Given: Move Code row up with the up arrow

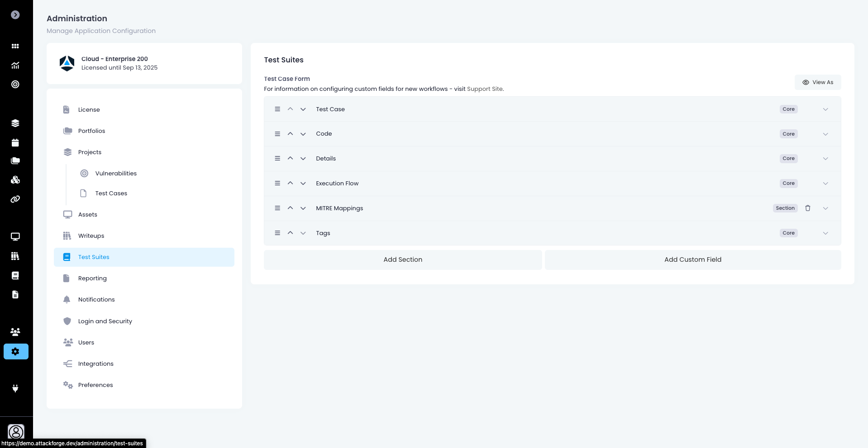Looking at the screenshot, I should pos(290,134).
